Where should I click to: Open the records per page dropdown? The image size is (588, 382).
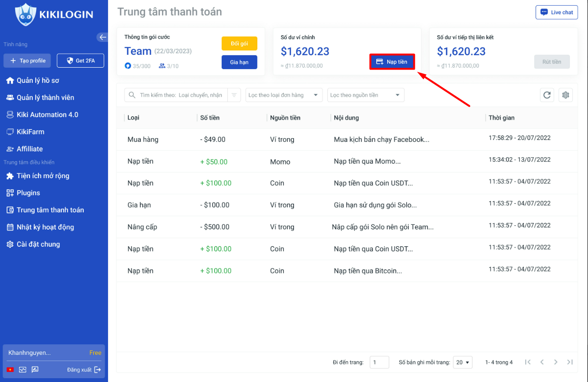[x=462, y=362]
